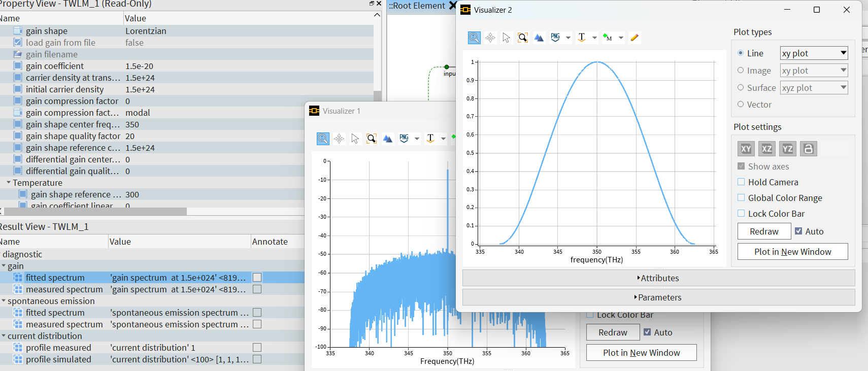Open the Image xy plot dropdown
868x371 pixels.
pyautogui.click(x=814, y=71)
